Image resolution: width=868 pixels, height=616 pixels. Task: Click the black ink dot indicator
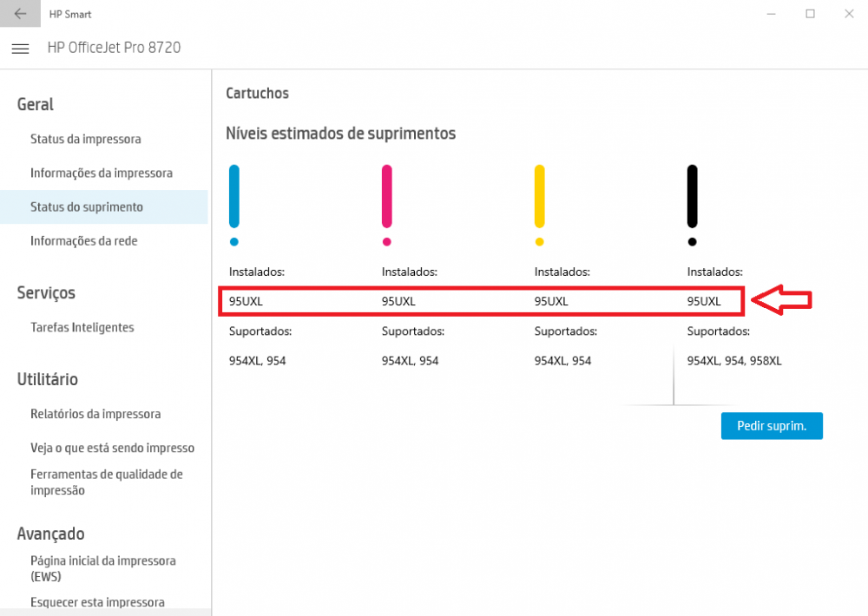coord(692,242)
